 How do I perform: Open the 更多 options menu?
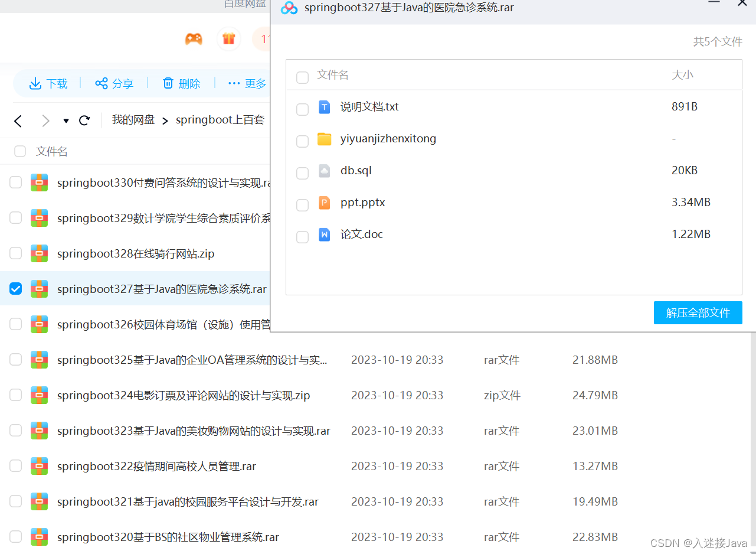(x=247, y=84)
